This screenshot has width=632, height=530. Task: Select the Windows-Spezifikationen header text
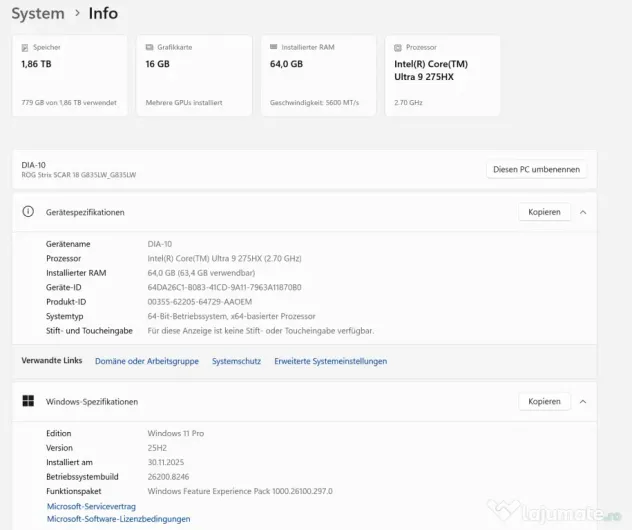click(x=92, y=402)
